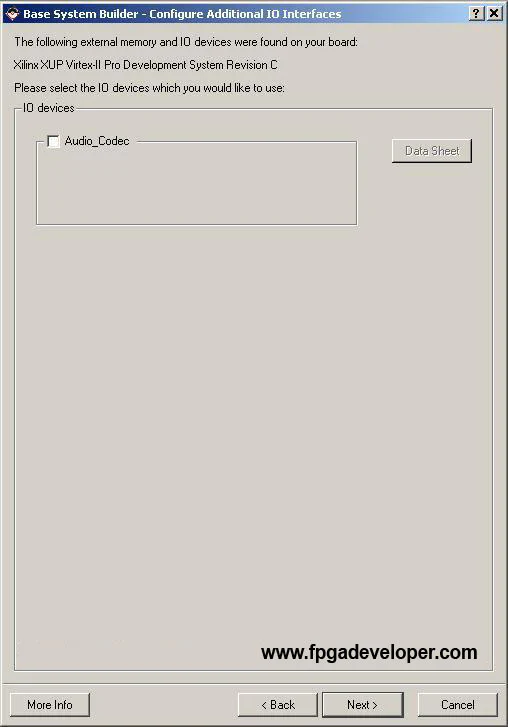Click the Xilinx XUP Virtex-II Pro board name
Image resolution: width=508 pixels, height=727 pixels.
pos(146,65)
